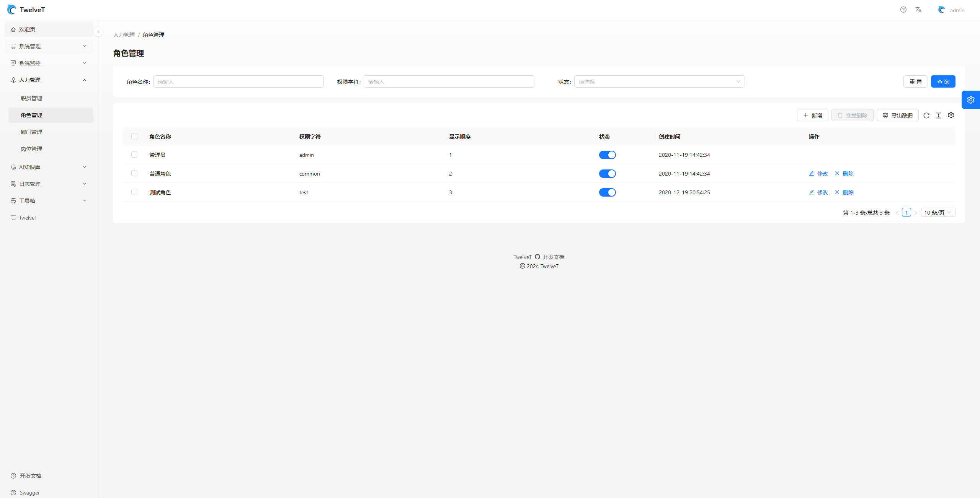Disable the 测试角色 status switch
The image size is (980, 498).
pos(607,192)
